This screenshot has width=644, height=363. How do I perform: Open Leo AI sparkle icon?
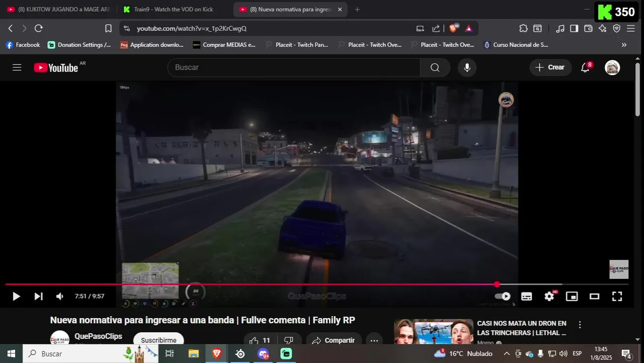click(602, 29)
